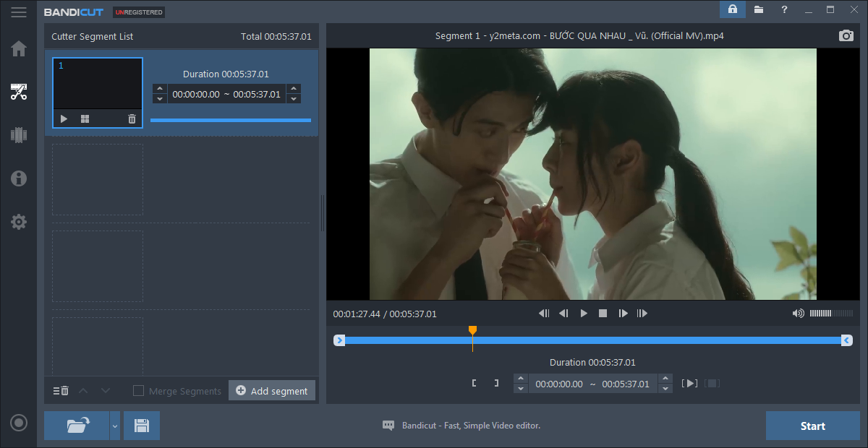Toggle the Merge Segments checkbox
The image size is (868, 448).
[x=138, y=391]
